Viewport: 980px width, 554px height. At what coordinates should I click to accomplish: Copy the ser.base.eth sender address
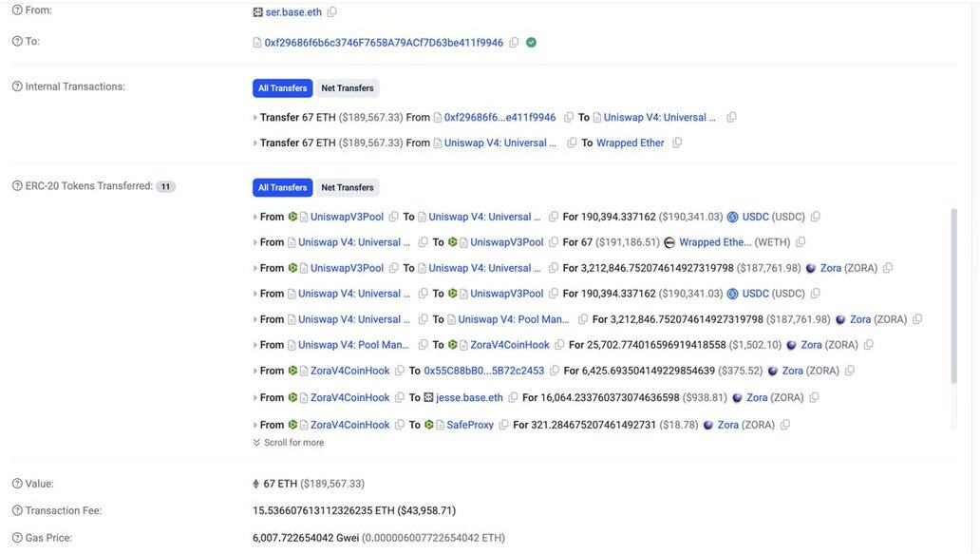pyautogui.click(x=331, y=12)
